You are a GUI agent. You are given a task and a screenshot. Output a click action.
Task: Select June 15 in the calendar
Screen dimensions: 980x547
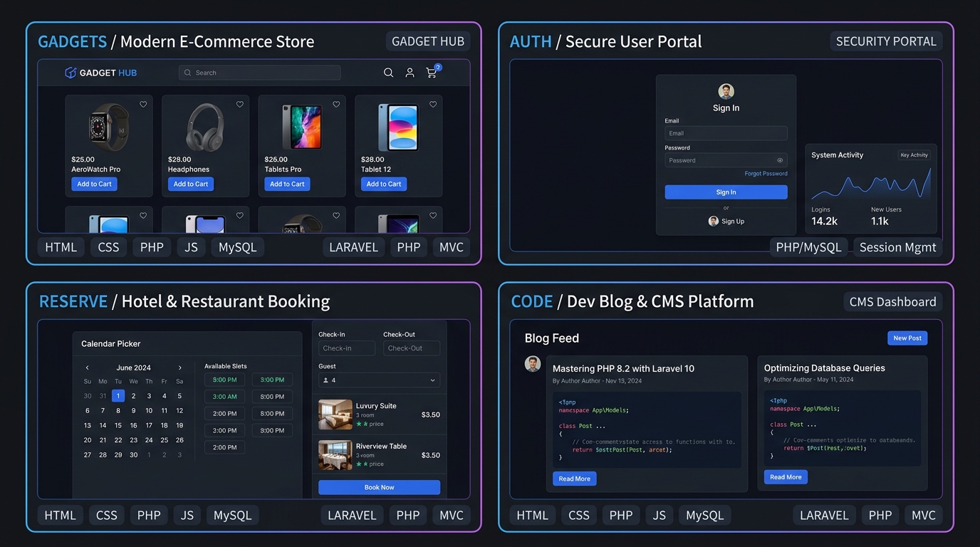click(x=118, y=425)
